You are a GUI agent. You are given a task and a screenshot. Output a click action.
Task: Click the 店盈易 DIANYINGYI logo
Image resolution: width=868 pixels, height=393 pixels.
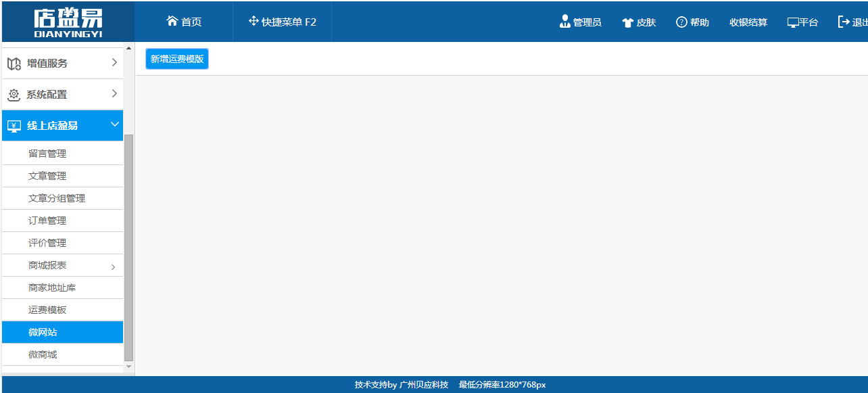coord(68,22)
